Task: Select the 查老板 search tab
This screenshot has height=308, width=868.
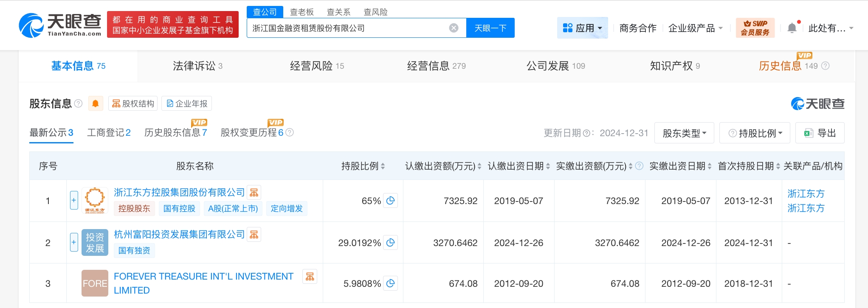Action: tap(302, 12)
